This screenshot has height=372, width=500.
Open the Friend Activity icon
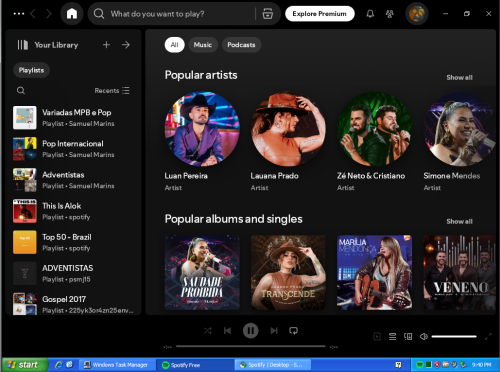pos(389,14)
